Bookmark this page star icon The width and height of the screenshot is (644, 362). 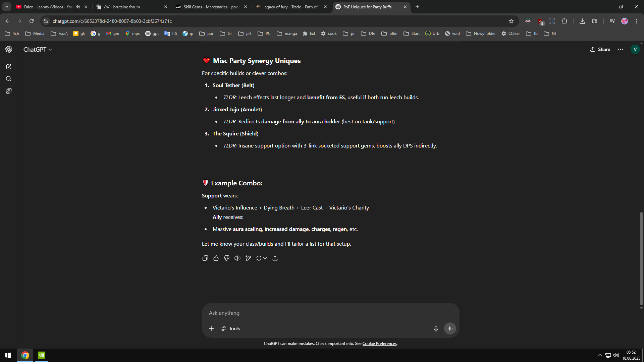511,21
